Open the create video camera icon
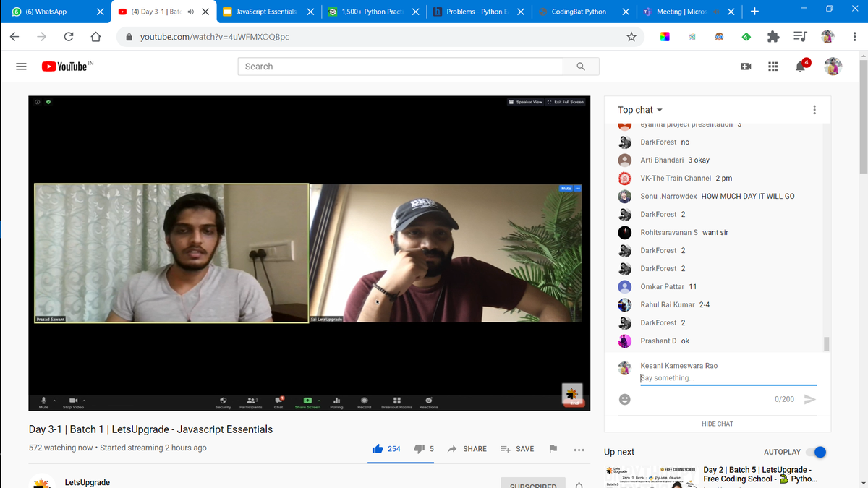The height and width of the screenshot is (488, 868). click(x=746, y=67)
